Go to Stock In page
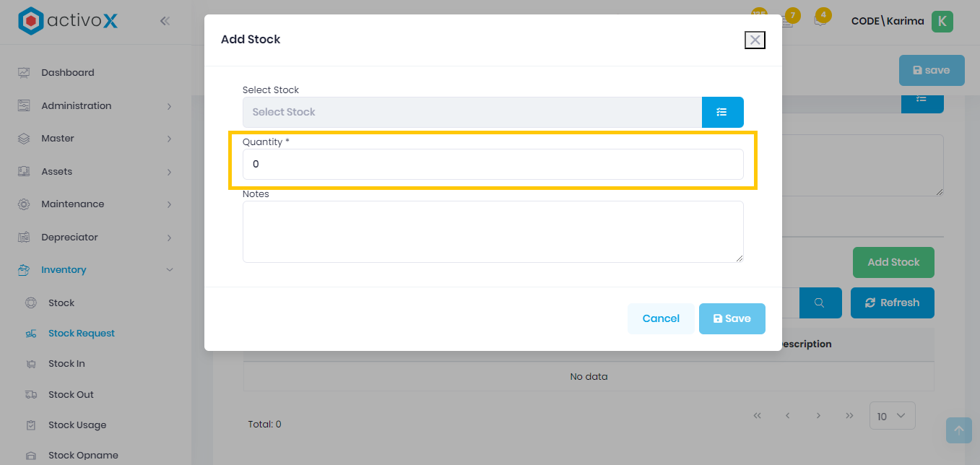 pos(66,364)
